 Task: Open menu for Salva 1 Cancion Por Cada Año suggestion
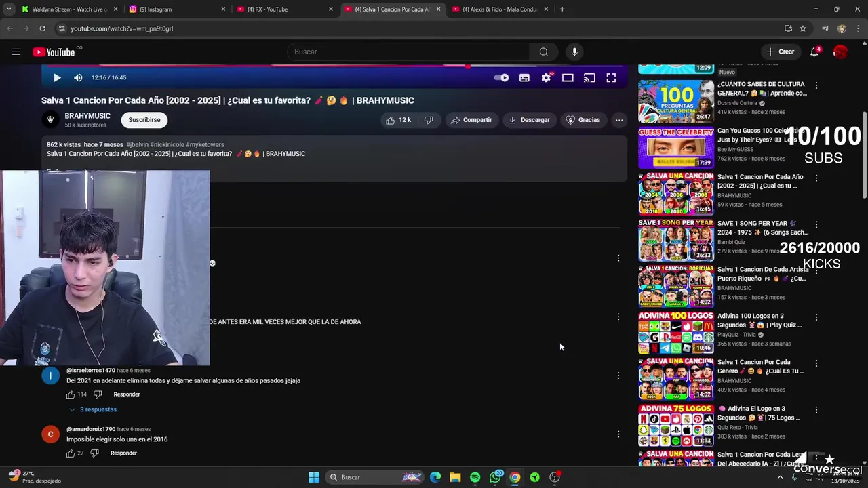(x=816, y=178)
